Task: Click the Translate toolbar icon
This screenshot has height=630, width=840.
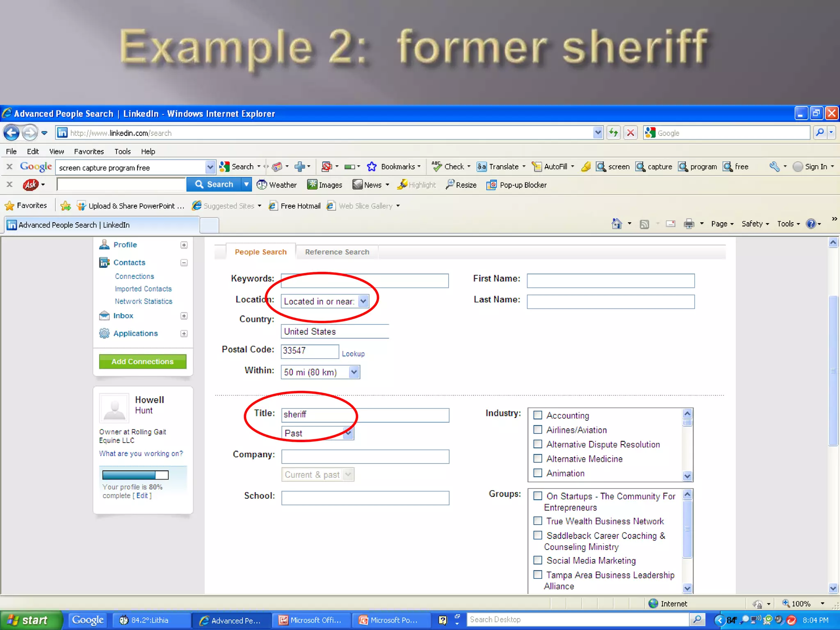Action: coord(482,167)
